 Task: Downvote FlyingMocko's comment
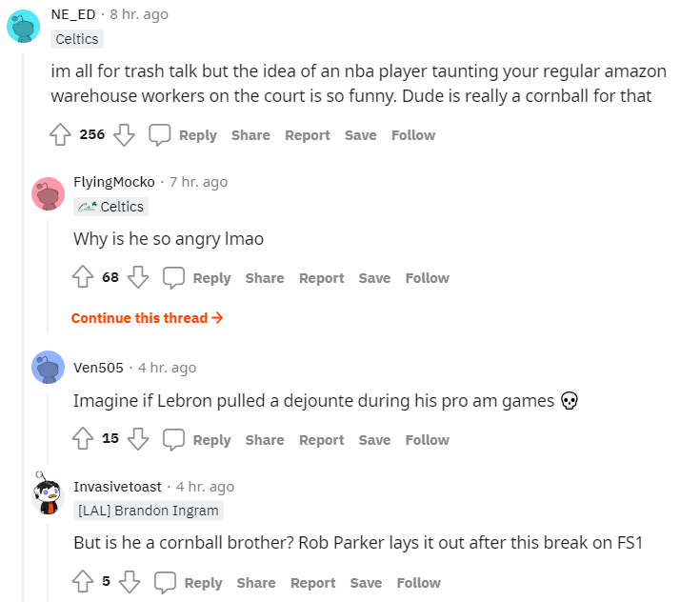[137, 277]
